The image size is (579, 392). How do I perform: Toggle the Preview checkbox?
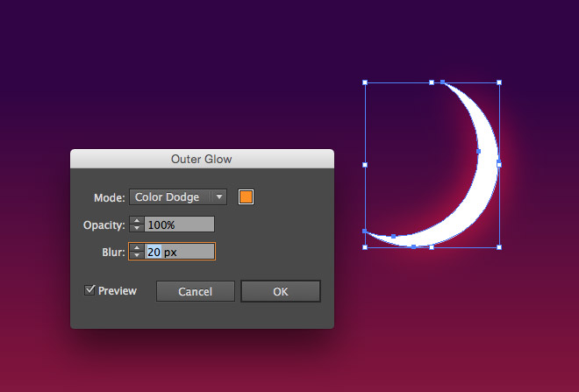(89, 290)
